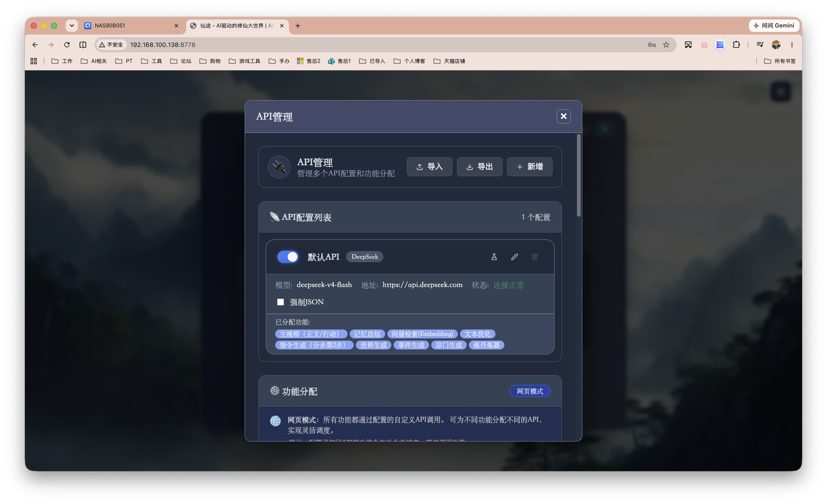The height and width of the screenshot is (504, 827).
Task: Click the 连接正常 status text
Action: coord(508,285)
